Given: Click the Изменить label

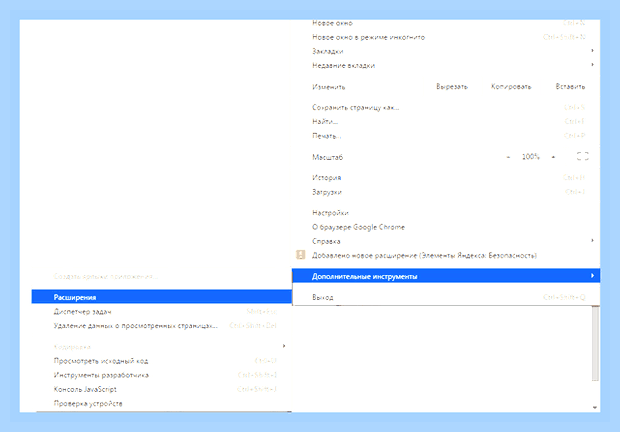Looking at the screenshot, I should coord(329,87).
